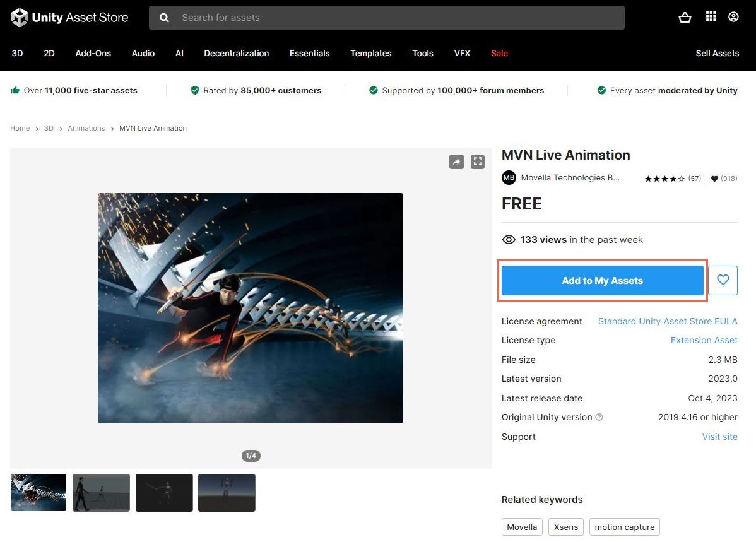Viewport: 756px width, 542px height.
Task: Click the Unity Asset Store logo
Action: tap(69, 17)
